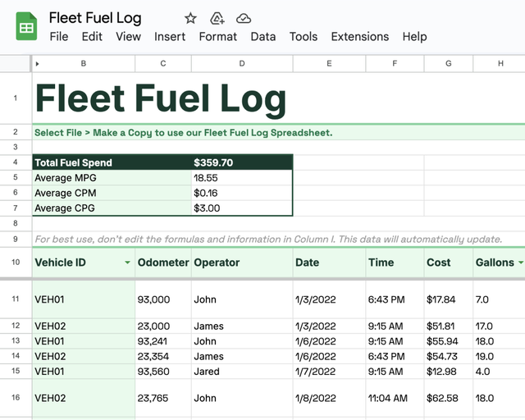Screen dimensions: 525x420
Task: Open the Help menu
Action: (x=414, y=36)
